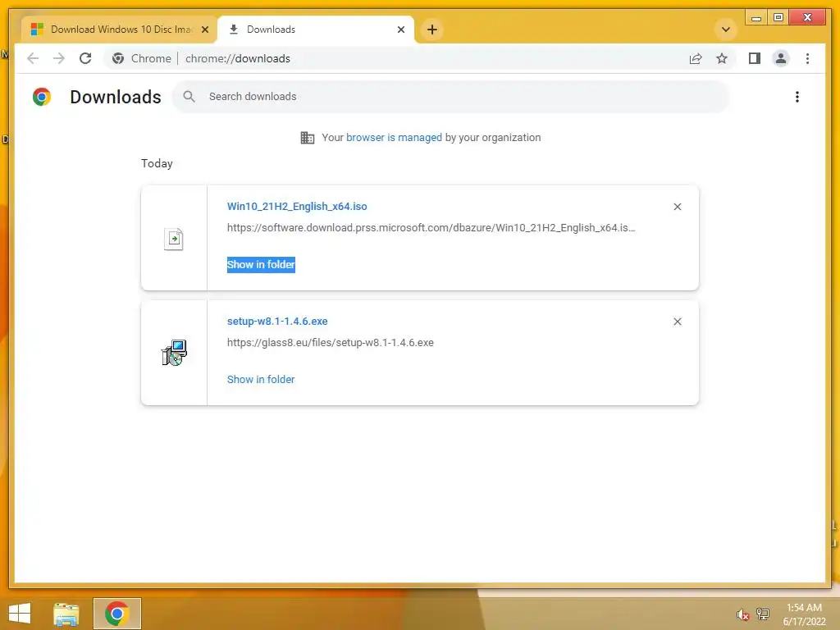
Task: Click the muted volume tray icon
Action: pos(742,614)
